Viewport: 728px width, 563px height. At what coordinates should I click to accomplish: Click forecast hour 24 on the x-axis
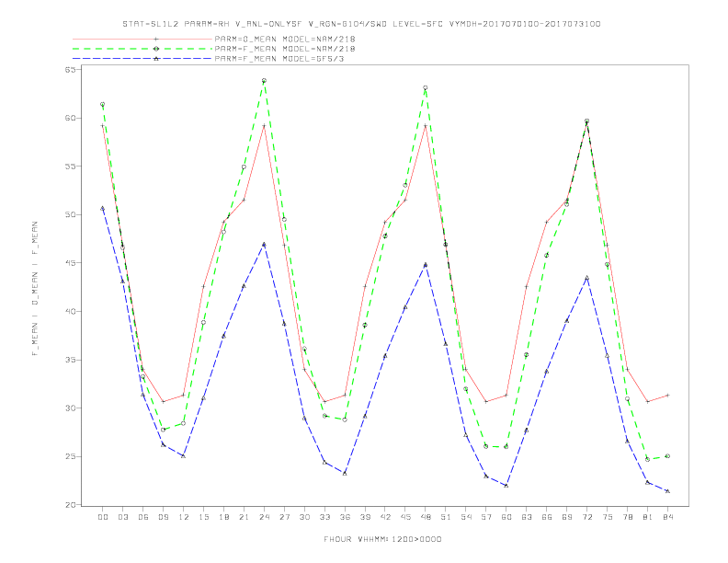(x=264, y=517)
